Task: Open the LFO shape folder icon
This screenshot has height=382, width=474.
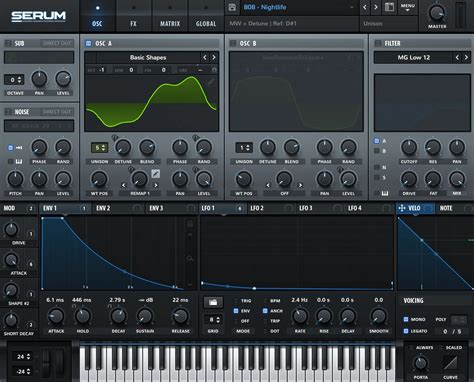Action: click(213, 303)
